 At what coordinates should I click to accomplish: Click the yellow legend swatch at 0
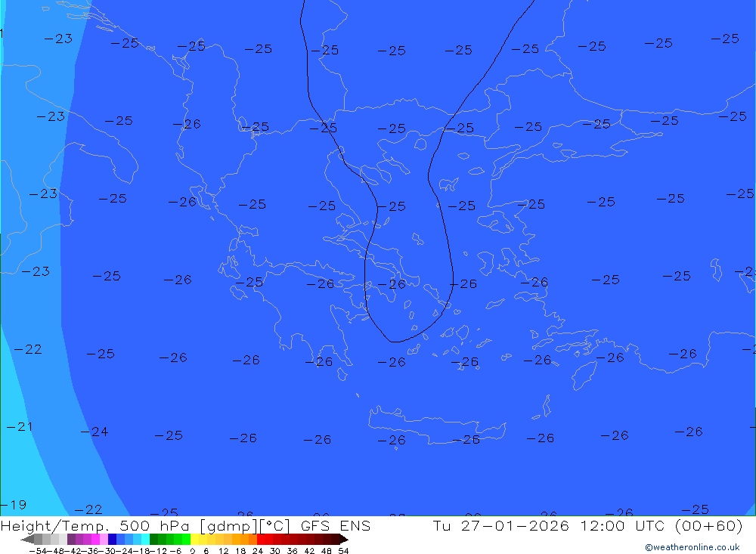click(x=195, y=539)
